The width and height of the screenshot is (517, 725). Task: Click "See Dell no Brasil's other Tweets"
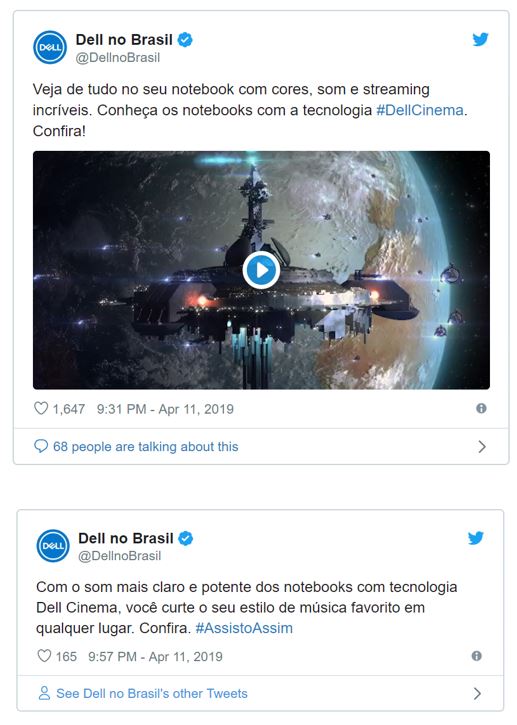pos(152,694)
